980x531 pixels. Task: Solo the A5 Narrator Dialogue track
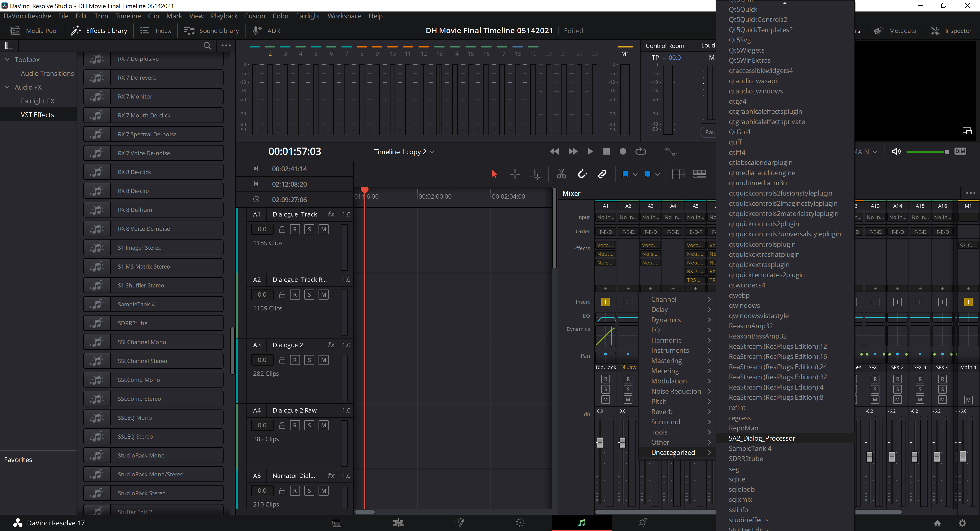pos(309,491)
